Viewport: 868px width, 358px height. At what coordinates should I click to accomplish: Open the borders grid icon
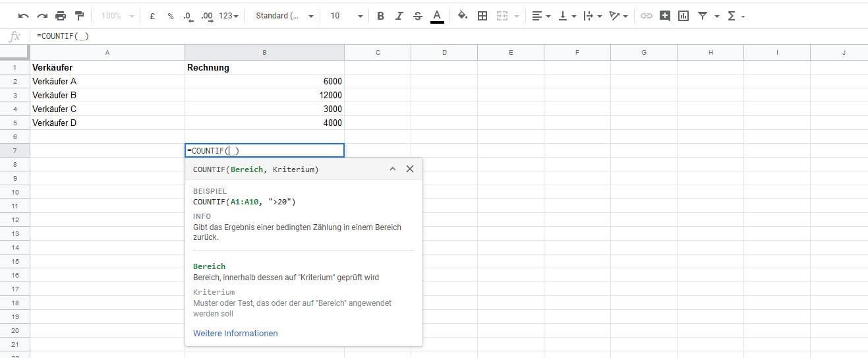(x=482, y=16)
